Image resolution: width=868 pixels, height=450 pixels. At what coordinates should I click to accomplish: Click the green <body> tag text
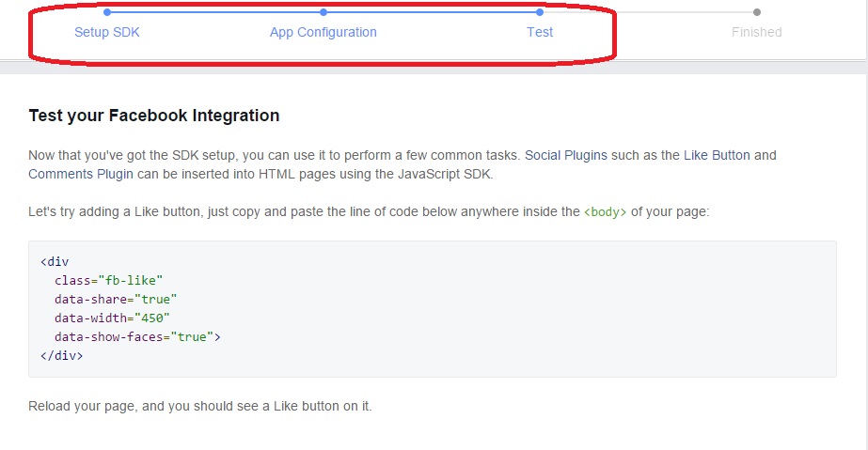[605, 212]
